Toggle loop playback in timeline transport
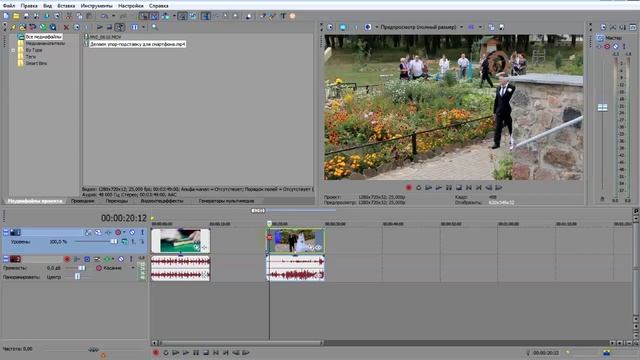 tap(166, 353)
